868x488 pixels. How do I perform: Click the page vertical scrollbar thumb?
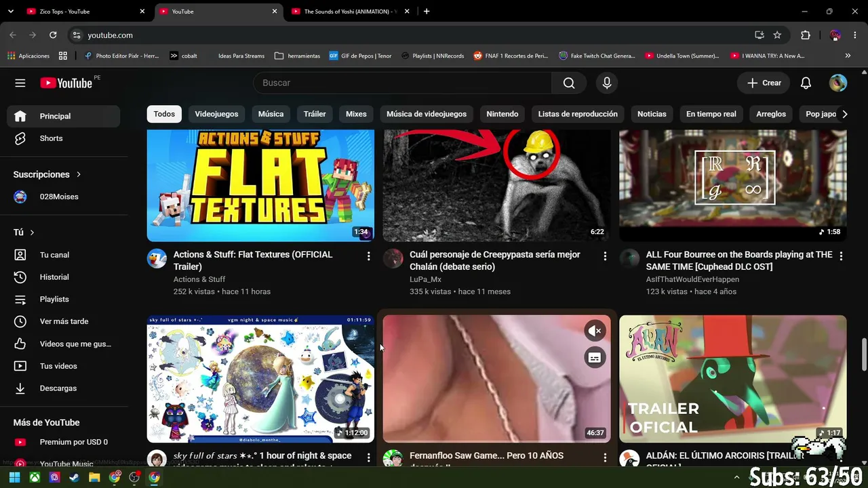[864, 354]
